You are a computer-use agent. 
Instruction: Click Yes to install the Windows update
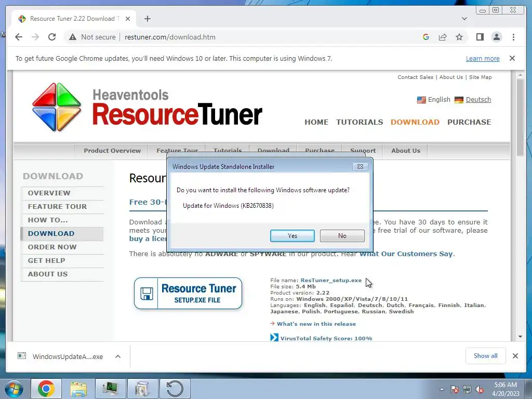(292, 236)
